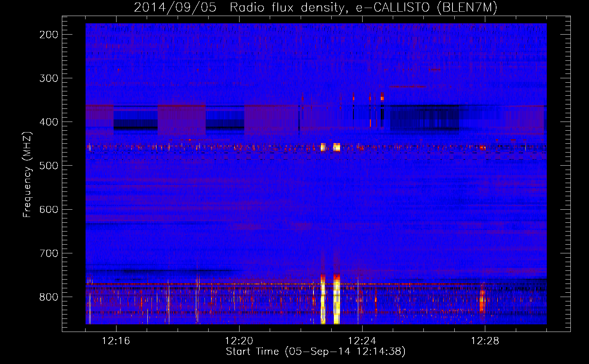Click the plot title 'Radio flux density, e-CALLISTO (BLEN7M)'
The width and height of the screenshot is (589, 364).
363,7
